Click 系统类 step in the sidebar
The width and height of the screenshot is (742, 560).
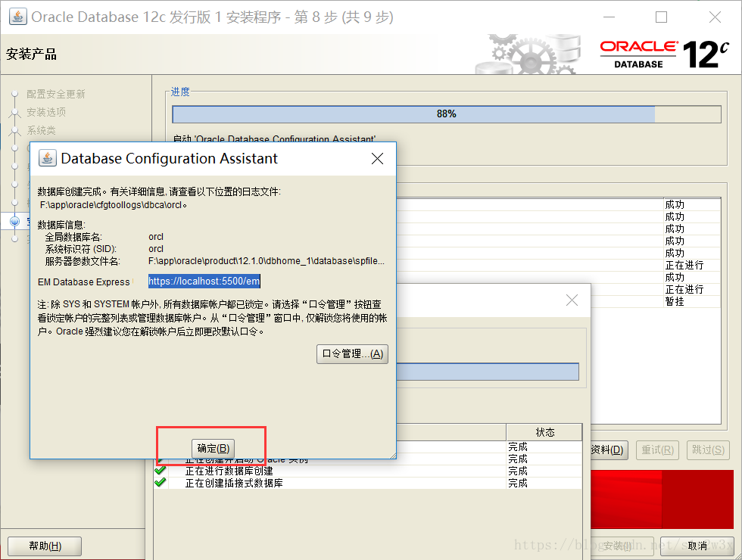tap(41, 130)
